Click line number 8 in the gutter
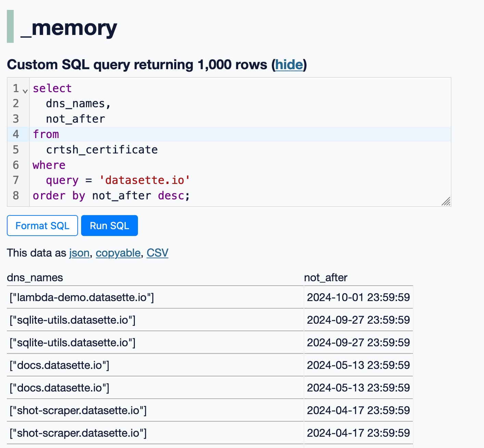The height and width of the screenshot is (448, 484). pyautogui.click(x=16, y=196)
